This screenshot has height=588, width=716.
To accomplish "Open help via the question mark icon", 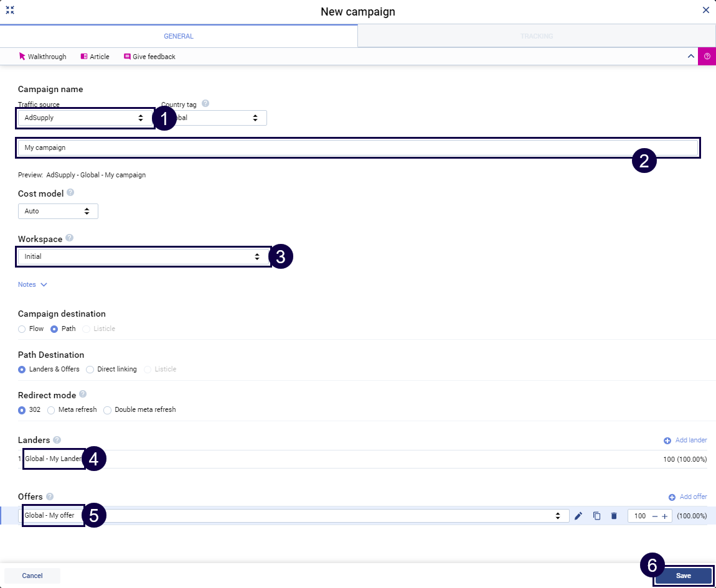I will (707, 57).
